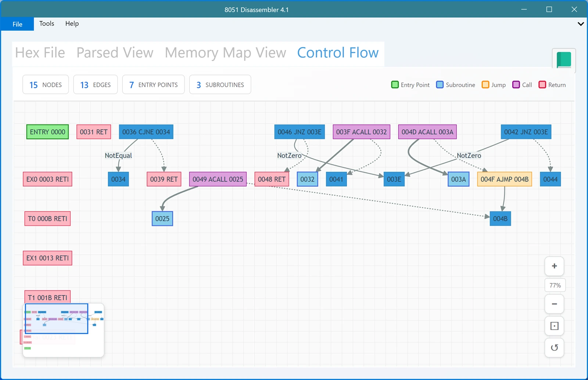Click the NotEqual edge label

pos(118,156)
